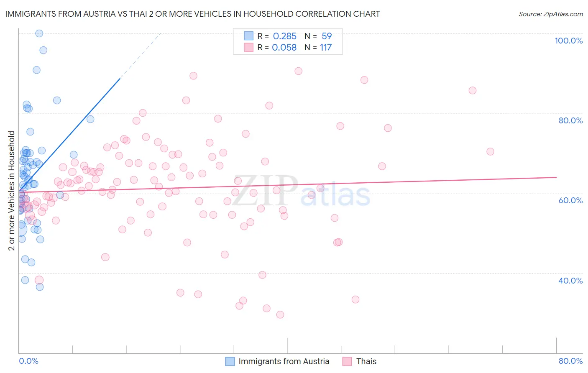This screenshot has width=588, height=373.
Task: Click the 80.0% y-axis label
Action: pyautogui.click(x=570, y=120)
